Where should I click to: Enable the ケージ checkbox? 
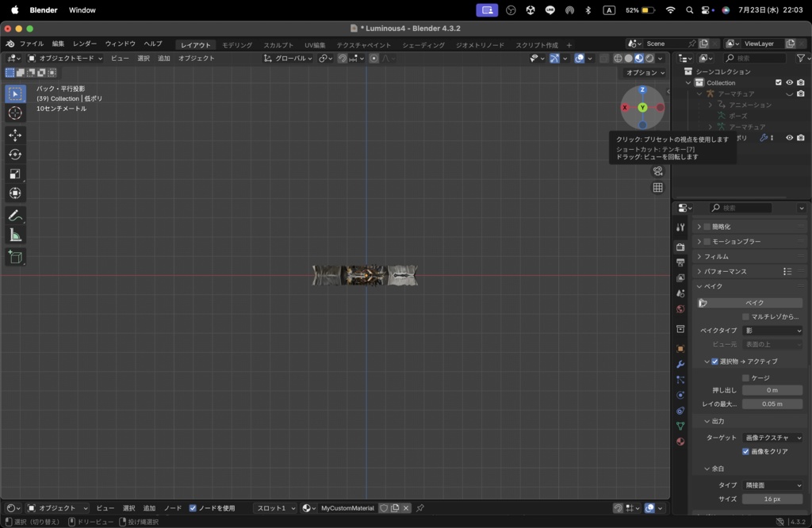(745, 377)
